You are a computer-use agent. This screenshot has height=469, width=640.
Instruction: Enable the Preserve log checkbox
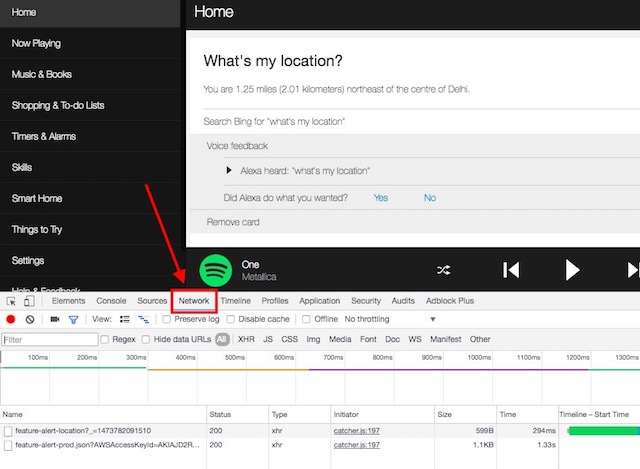pyautogui.click(x=167, y=319)
